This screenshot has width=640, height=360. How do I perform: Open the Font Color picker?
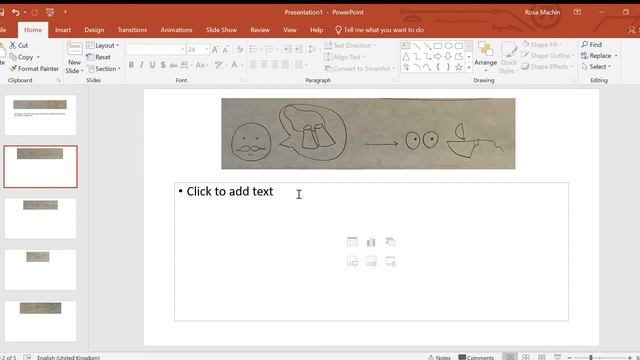[x=234, y=65]
